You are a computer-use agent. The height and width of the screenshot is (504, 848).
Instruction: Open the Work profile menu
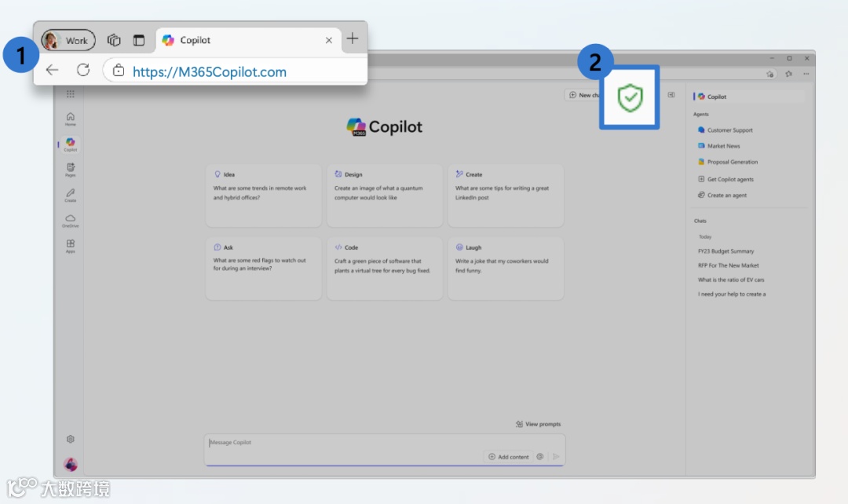pyautogui.click(x=68, y=41)
